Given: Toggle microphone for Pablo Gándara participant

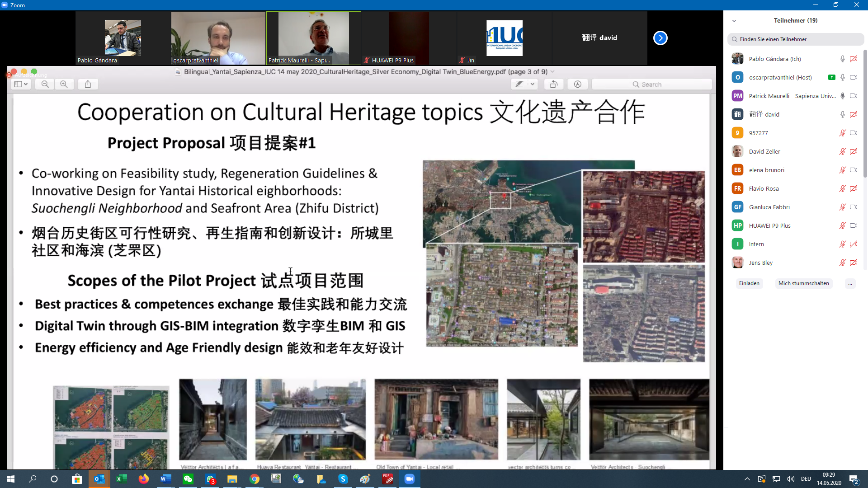Looking at the screenshot, I should click(x=842, y=59).
